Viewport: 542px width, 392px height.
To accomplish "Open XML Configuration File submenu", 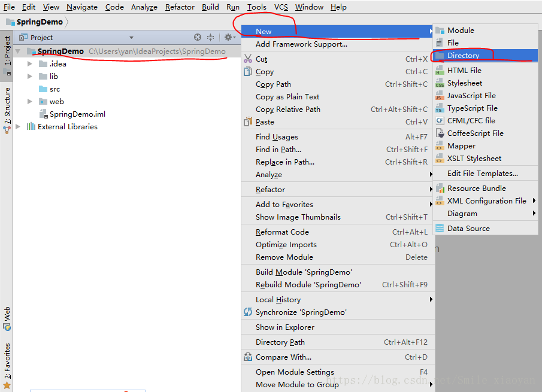I will tap(485, 200).
